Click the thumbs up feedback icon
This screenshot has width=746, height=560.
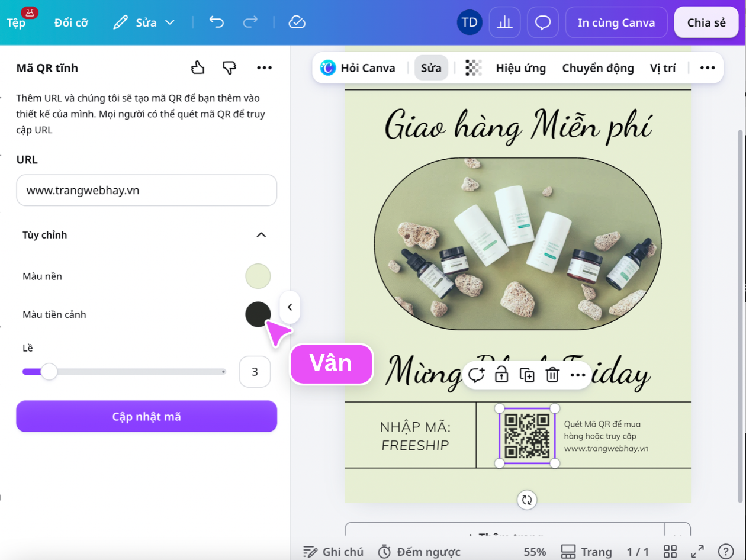198,68
